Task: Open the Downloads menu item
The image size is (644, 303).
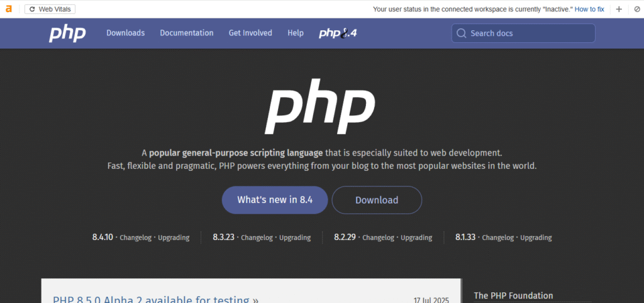Action: (x=126, y=33)
